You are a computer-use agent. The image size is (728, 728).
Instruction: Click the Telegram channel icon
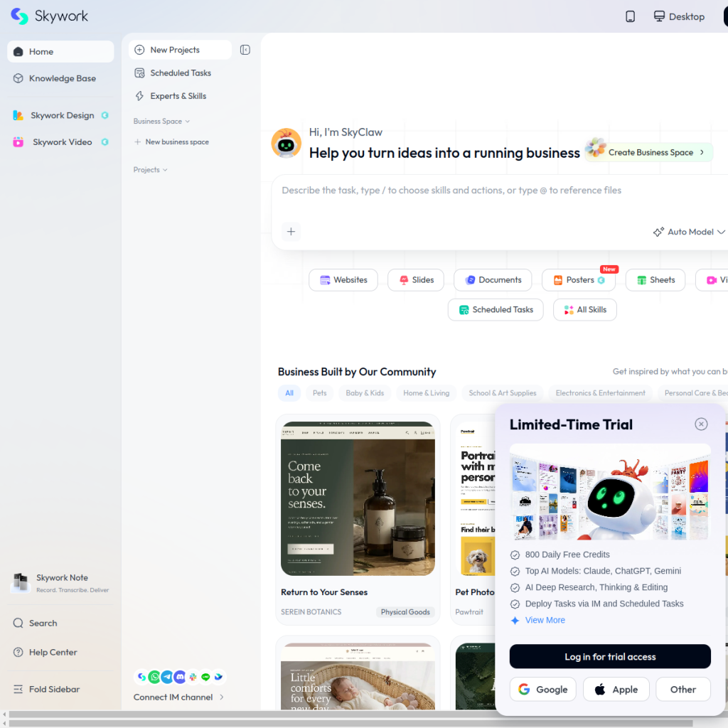167,677
